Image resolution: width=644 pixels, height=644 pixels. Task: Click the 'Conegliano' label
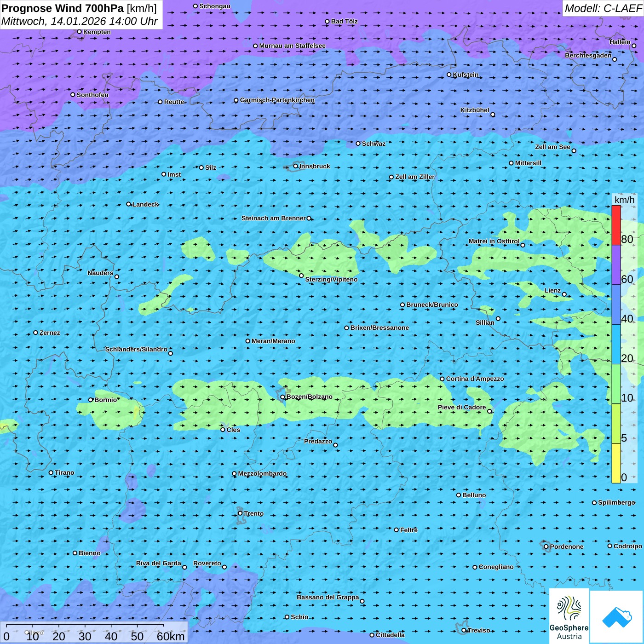496,567
